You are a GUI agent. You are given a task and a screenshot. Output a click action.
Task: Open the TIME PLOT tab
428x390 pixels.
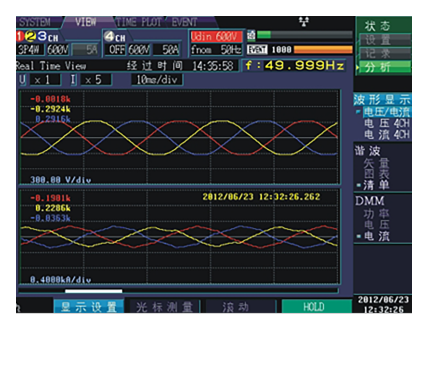[x=139, y=22]
